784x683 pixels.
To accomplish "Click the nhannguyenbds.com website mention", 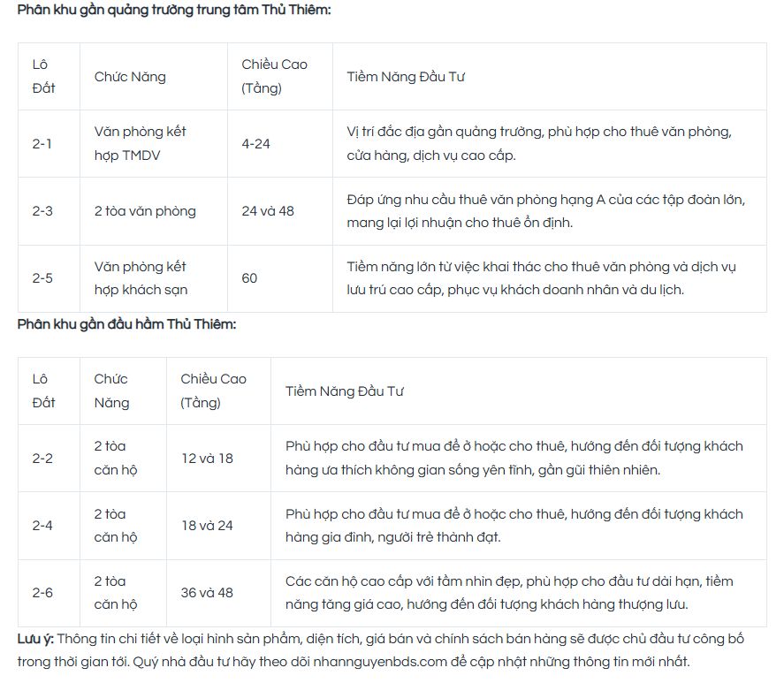I will (380, 662).
